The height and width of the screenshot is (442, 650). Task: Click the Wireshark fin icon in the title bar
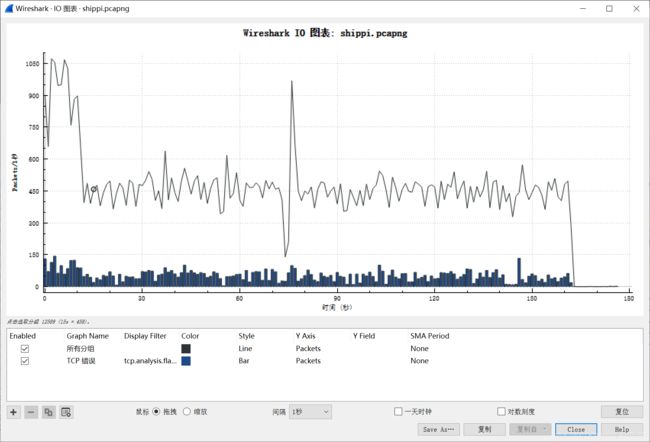coord(9,8)
